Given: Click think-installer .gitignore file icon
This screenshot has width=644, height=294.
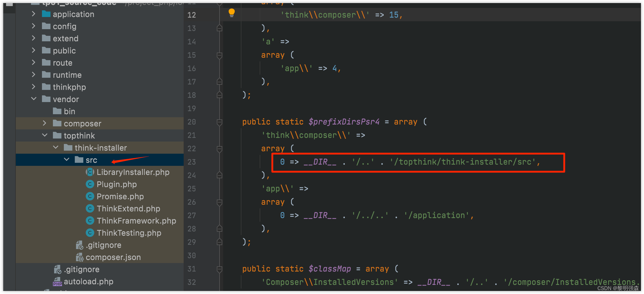Looking at the screenshot, I should pos(79,245).
